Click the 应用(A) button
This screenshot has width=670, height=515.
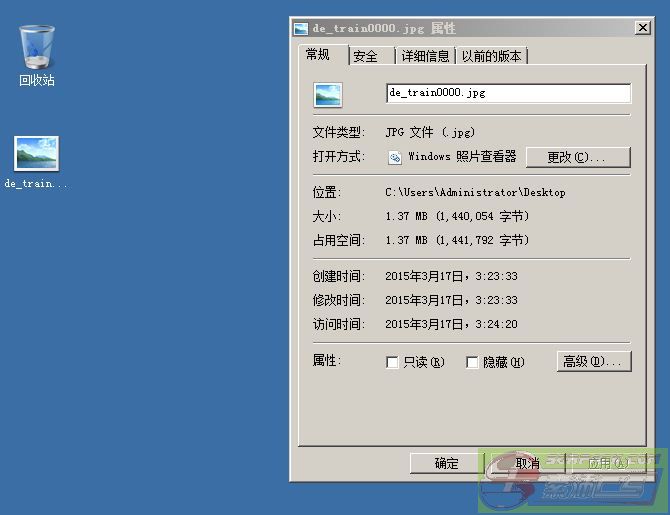(609, 463)
